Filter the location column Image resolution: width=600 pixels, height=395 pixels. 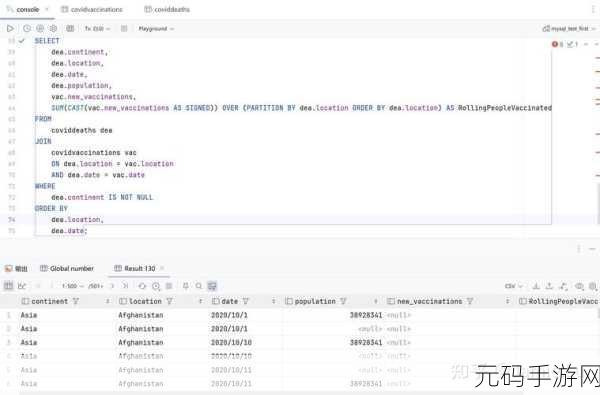(x=170, y=301)
